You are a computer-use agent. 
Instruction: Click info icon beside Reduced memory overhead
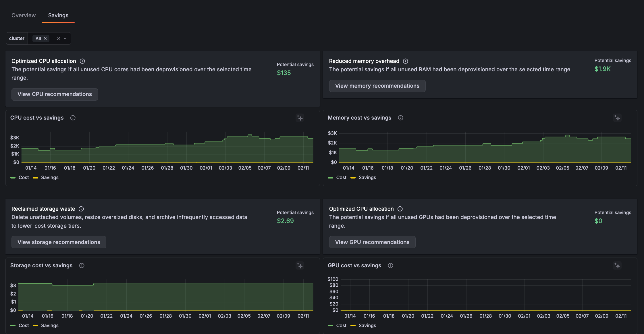405,61
